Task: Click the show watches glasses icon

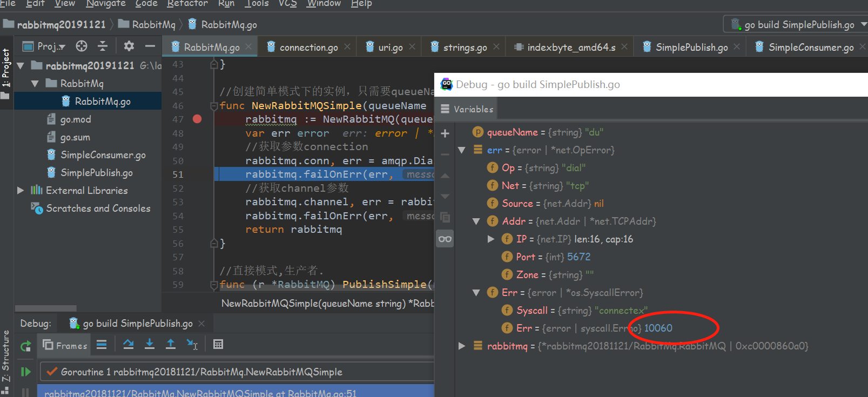Action: tap(445, 239)
